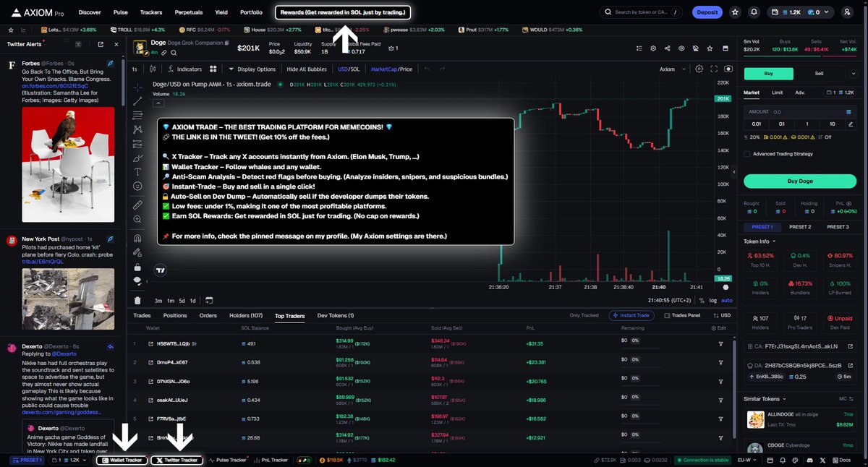
Task: Open Twitter Tracker in bottom bar
Action: (x=176, y=460)
